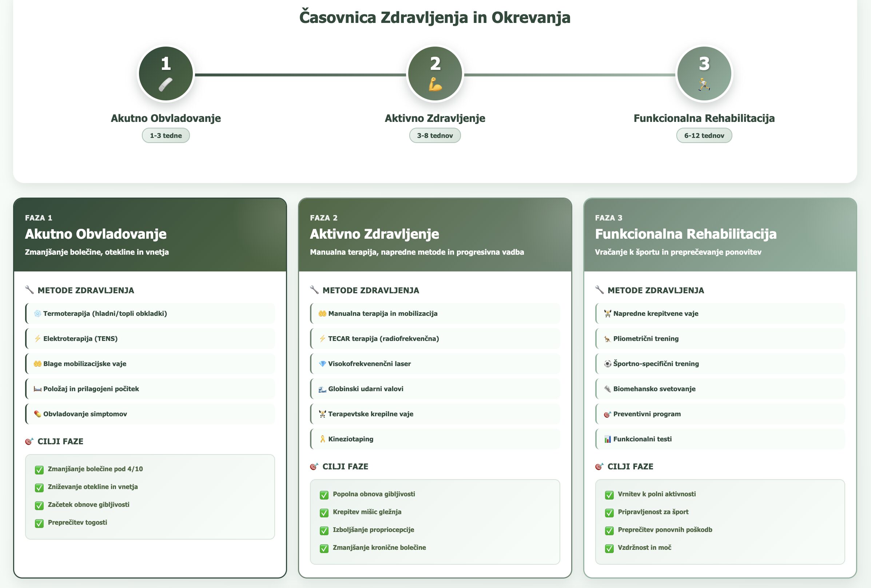The image size is (871, 588).
Task: Click the snowflake icon beside Termoterapija
Action: (37, 314)
